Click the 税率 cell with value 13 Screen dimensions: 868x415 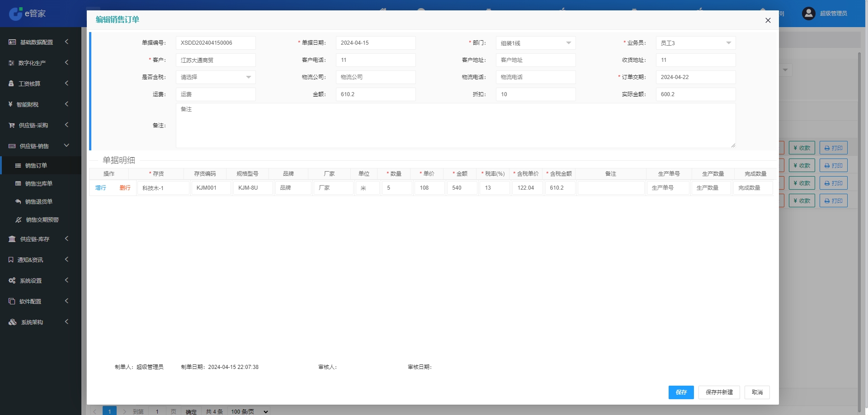(495, 188)
